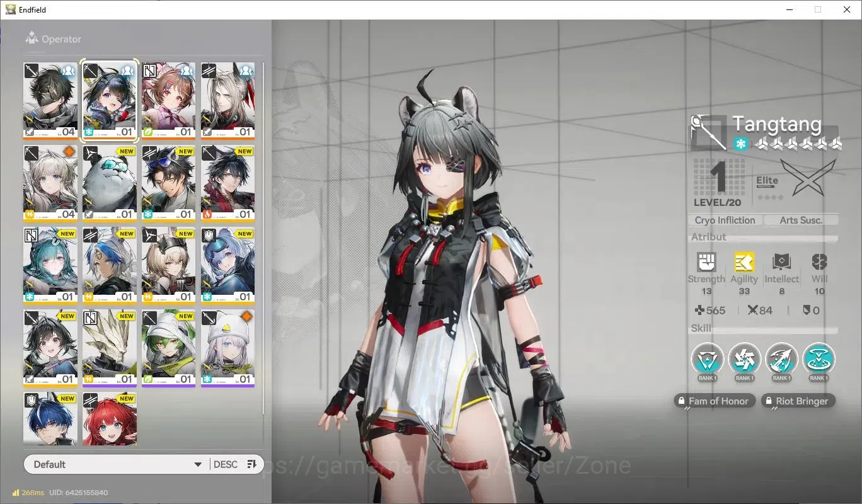
Task: Select the Tangtang operator card in list
Action: (110, 100)
